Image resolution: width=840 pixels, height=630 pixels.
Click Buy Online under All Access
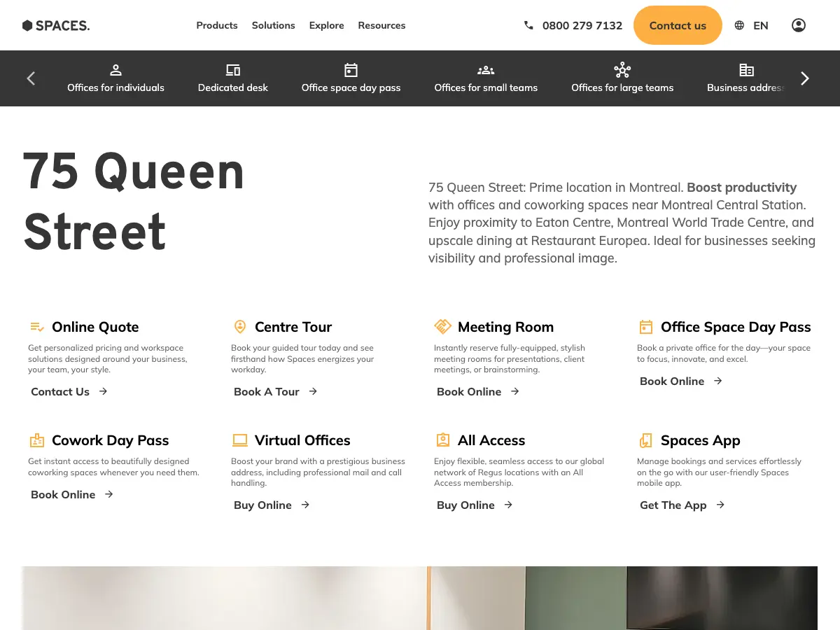pyautogui.click(x=475, y=505)
